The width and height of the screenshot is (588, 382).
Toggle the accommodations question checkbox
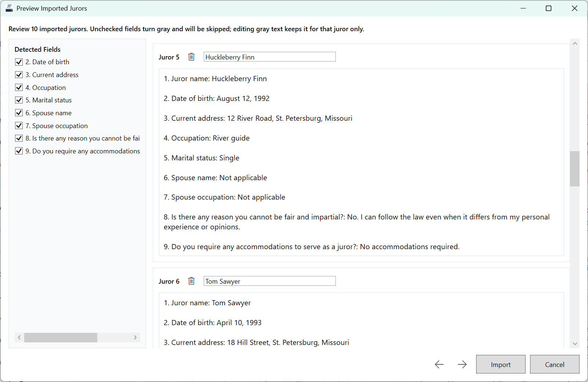coord(19,151)
